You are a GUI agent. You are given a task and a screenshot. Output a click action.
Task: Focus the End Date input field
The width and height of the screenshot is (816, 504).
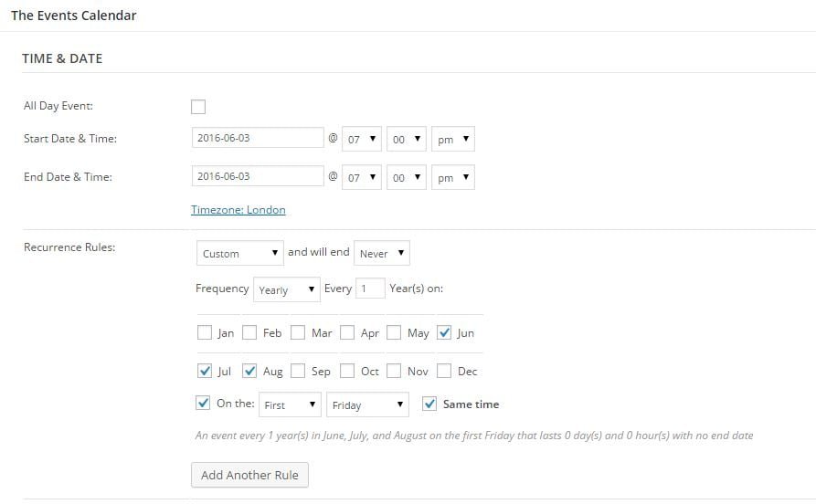258,176
